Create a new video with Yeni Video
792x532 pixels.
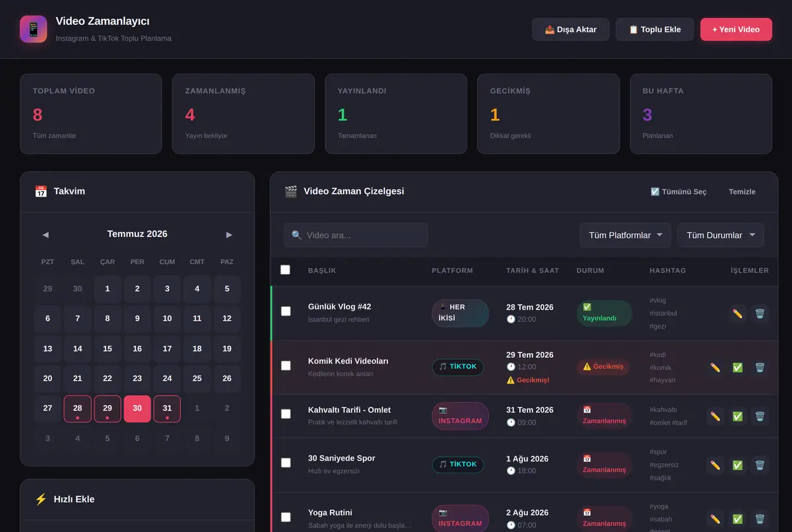pyautogui.click(x=736, y=29)
